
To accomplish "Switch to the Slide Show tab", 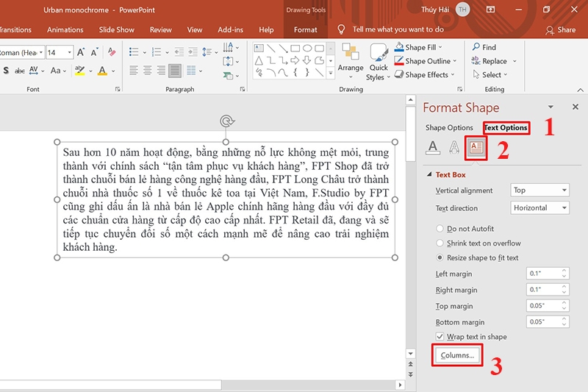I will tap(117, 29).
